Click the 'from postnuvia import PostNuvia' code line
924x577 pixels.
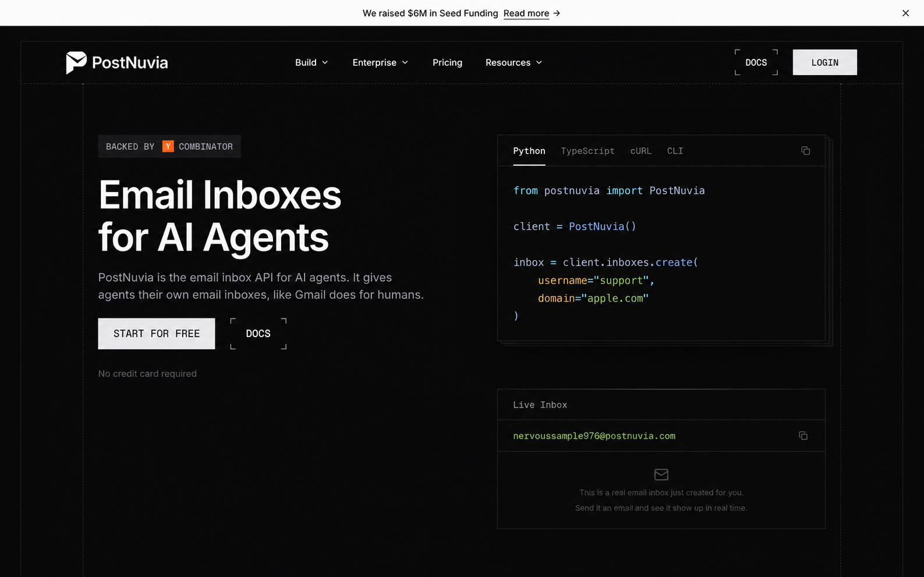click(608, 190)
